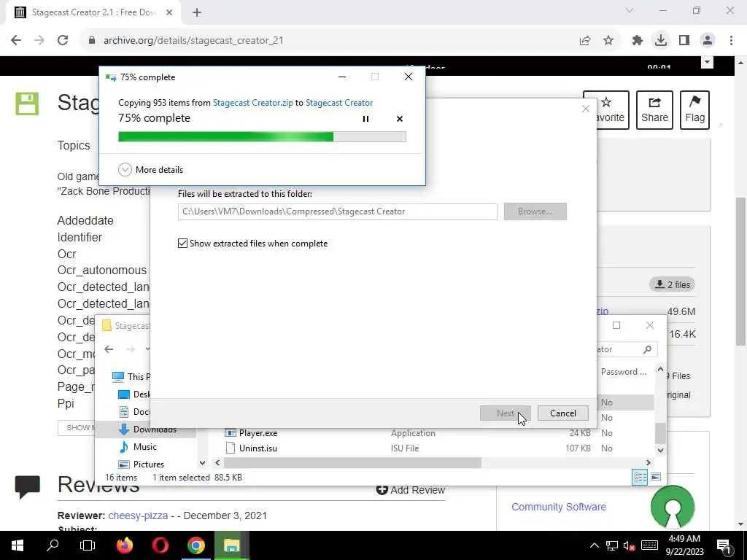The image size is (747, 560).
Task: Click the Password column header
Action: point(624,372)
